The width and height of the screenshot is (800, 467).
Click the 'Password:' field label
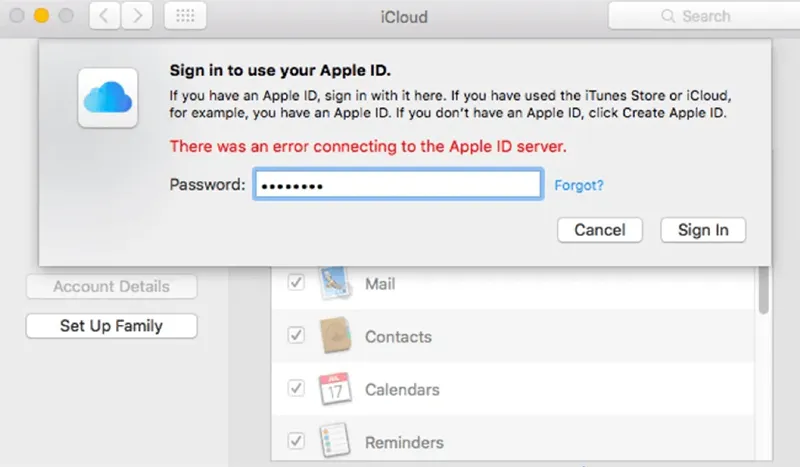coord(207,184)
